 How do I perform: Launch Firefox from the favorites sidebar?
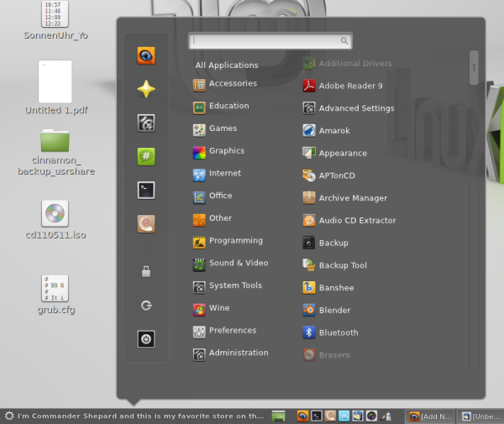(146, 56)
